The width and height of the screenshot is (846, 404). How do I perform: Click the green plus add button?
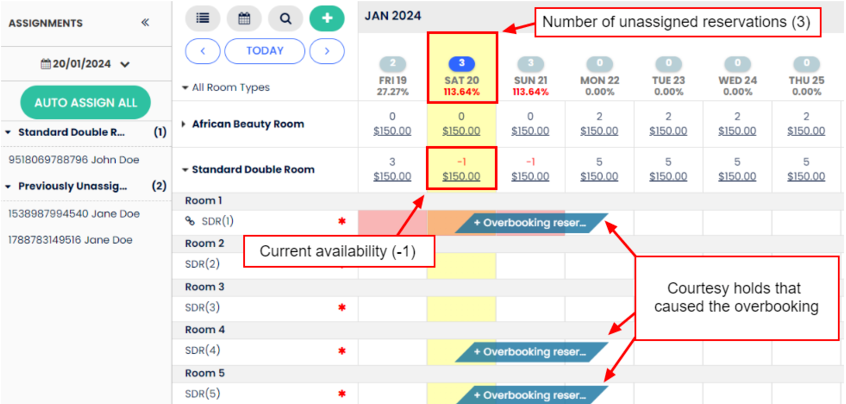pyautogui.click(x=326, y=18)
